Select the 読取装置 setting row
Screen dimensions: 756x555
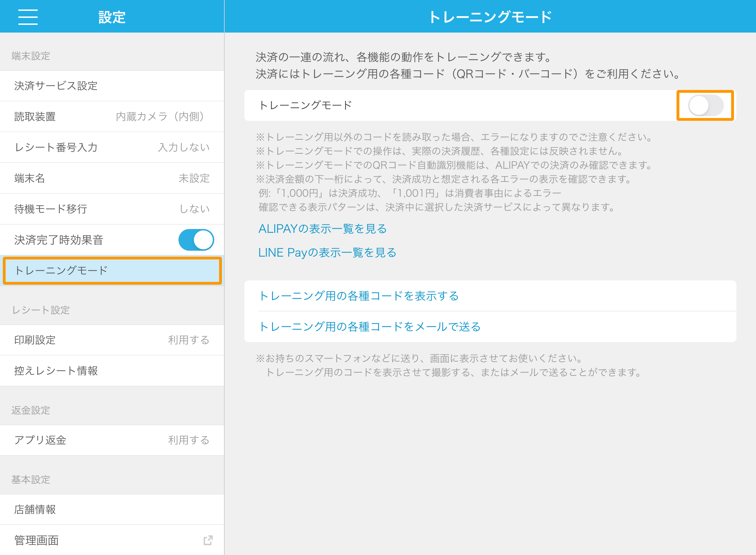(112, 117)
